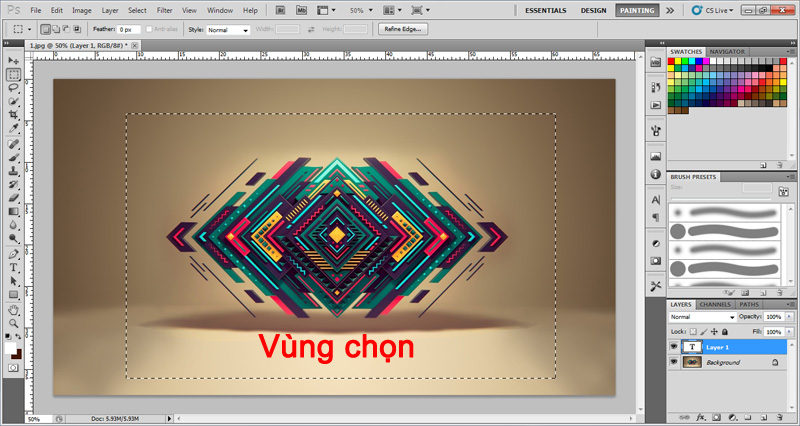Select the Crop tool
The image size is (800, 426).
[13, 115]
